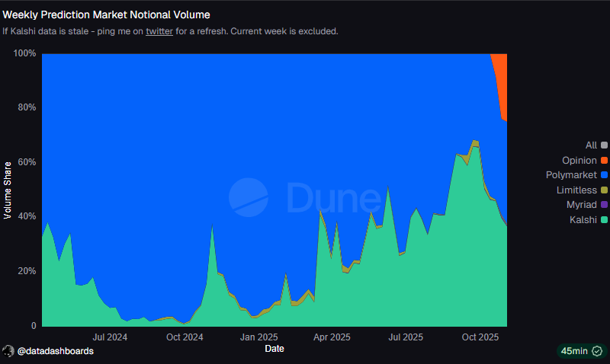This screenshot has height=364, width=610.
Task: Click the olive Limitless legend color dot
Action: coord(604,190)
